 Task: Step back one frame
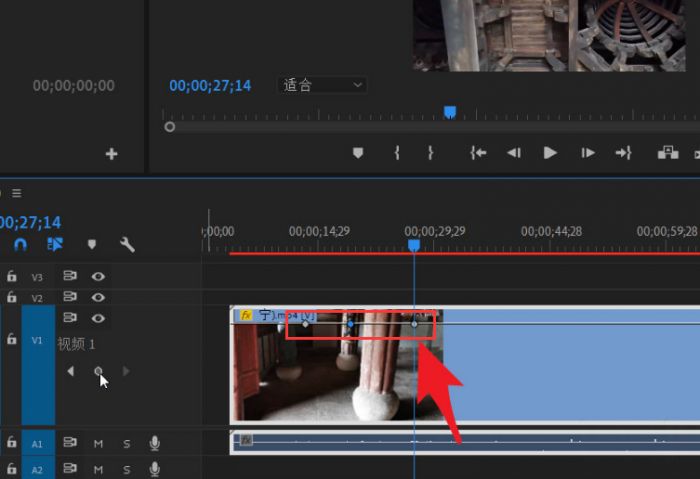513,153
